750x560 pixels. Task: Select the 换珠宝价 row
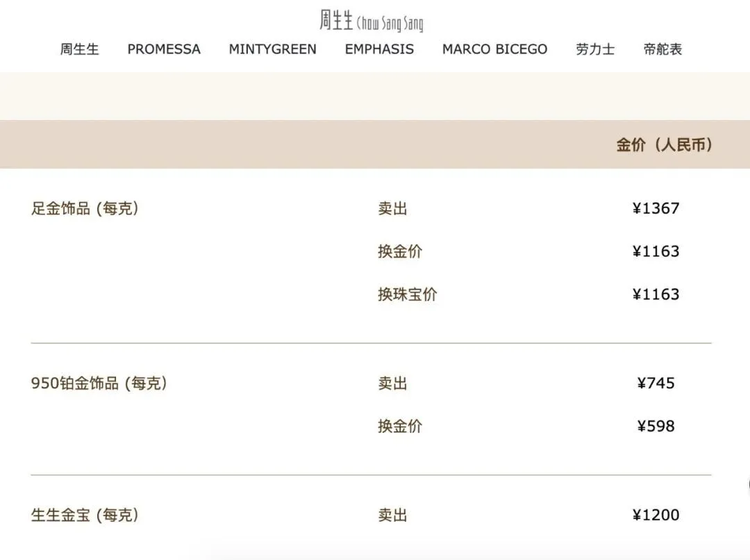coord(408,294)
